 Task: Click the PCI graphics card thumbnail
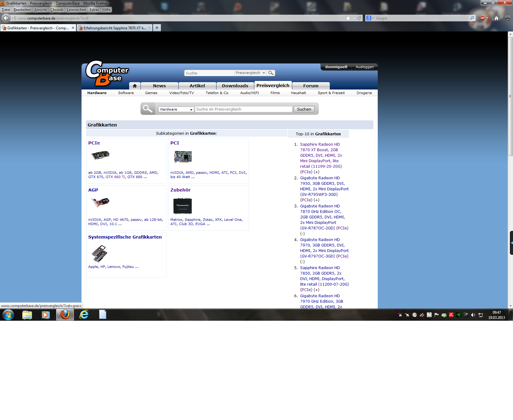pyautogui.click(x=183, y=157)
